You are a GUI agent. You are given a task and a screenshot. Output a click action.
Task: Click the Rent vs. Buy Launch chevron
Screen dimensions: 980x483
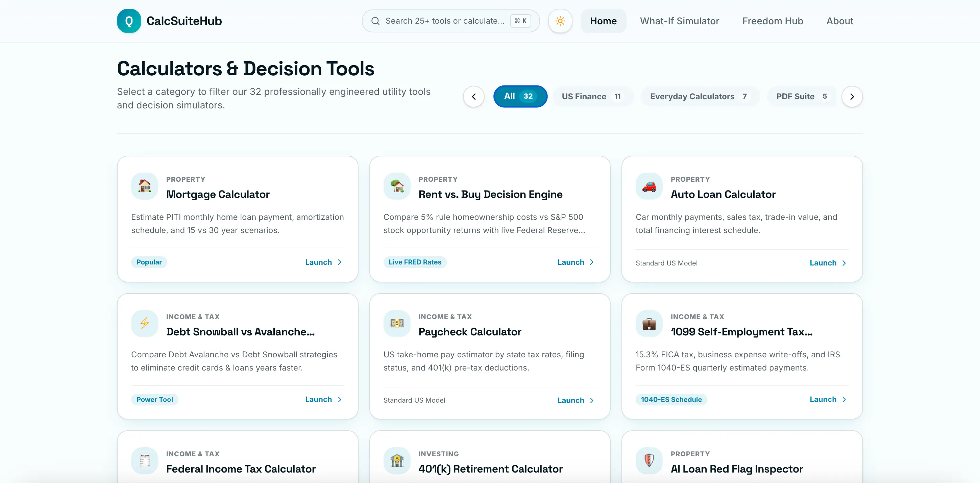[x=592, y=262]
